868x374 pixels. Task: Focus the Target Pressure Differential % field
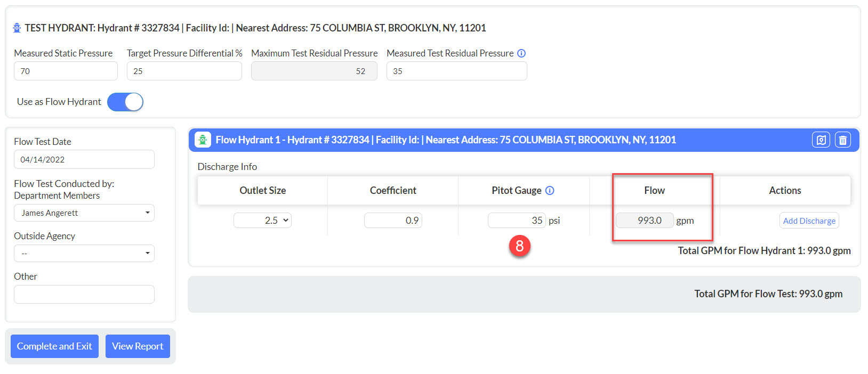[184, 71]
